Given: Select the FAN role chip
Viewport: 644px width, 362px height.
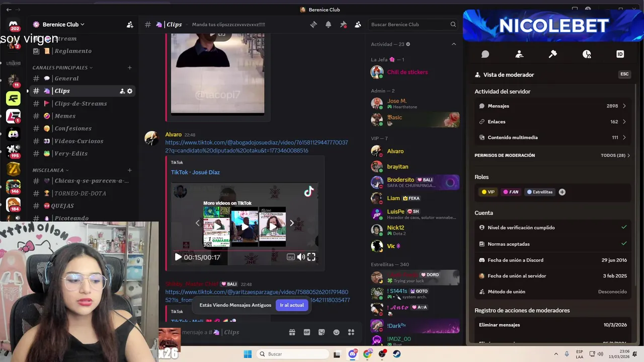Looking at the screenshot, I should [x=511, y=192].
